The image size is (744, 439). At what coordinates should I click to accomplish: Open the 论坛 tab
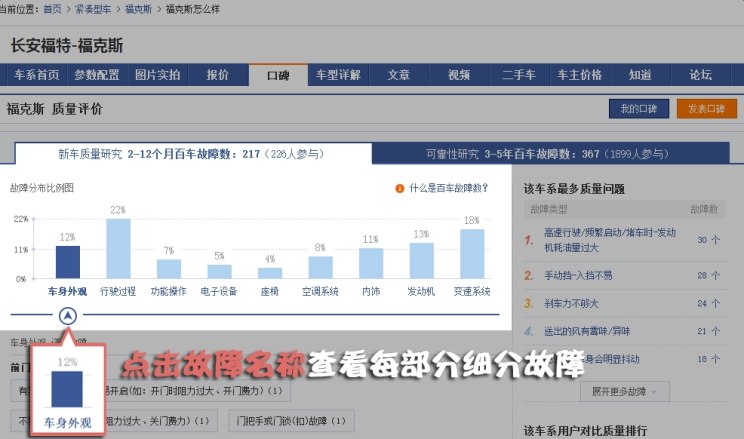pyautogui.click(x=700, y=75)
